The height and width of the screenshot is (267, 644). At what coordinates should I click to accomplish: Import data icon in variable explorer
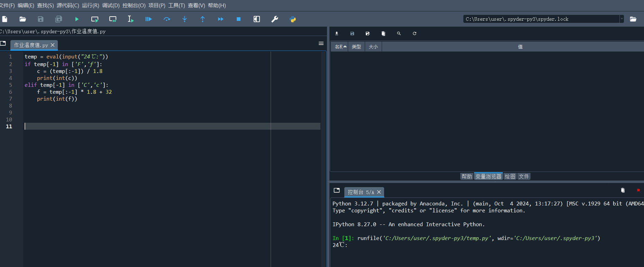337,34
